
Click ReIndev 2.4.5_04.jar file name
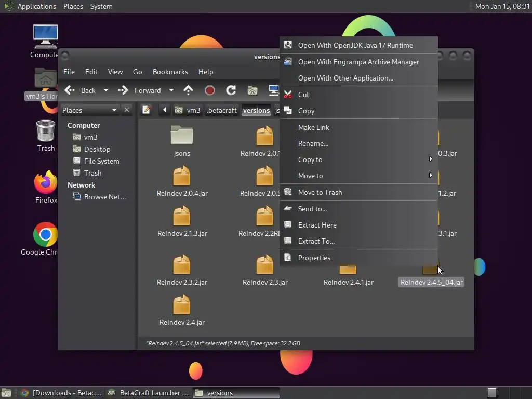(432, 282)
